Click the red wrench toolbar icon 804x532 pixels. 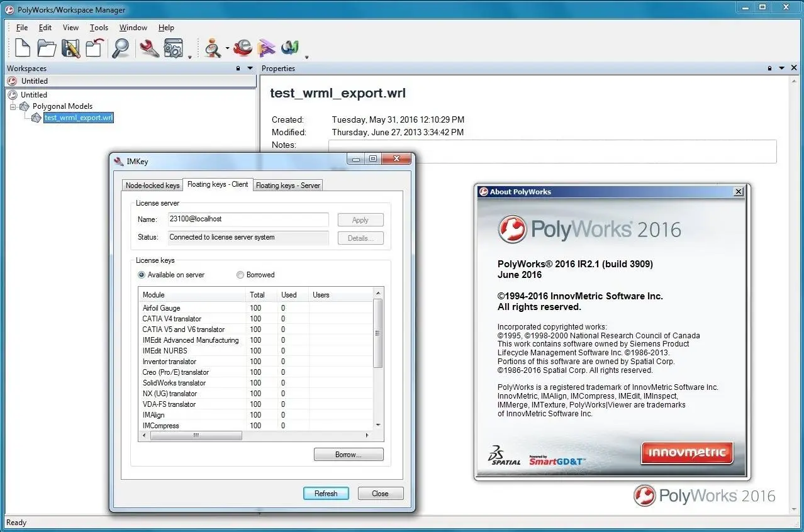[149, 48]
